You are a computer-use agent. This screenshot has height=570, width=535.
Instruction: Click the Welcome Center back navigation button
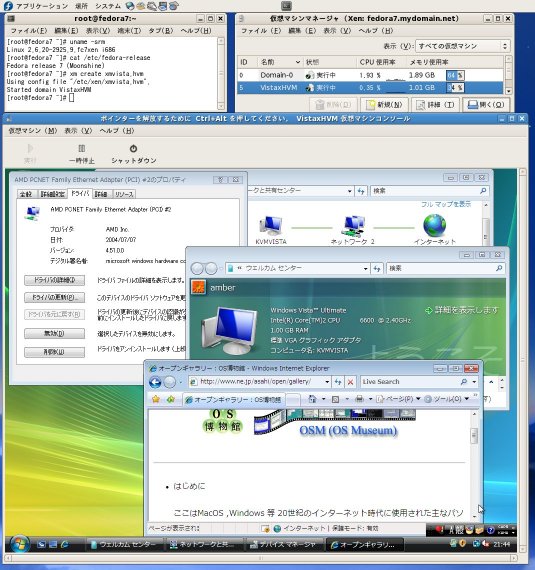(197, 269)
